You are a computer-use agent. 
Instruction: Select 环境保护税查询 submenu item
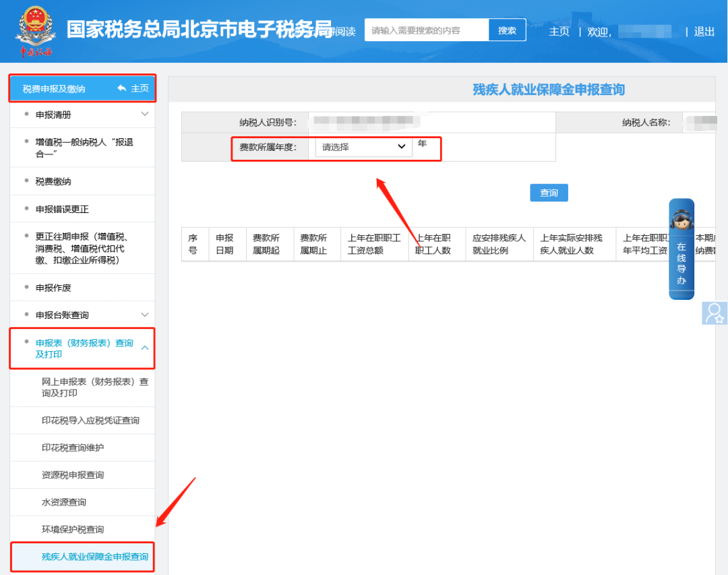73,529
